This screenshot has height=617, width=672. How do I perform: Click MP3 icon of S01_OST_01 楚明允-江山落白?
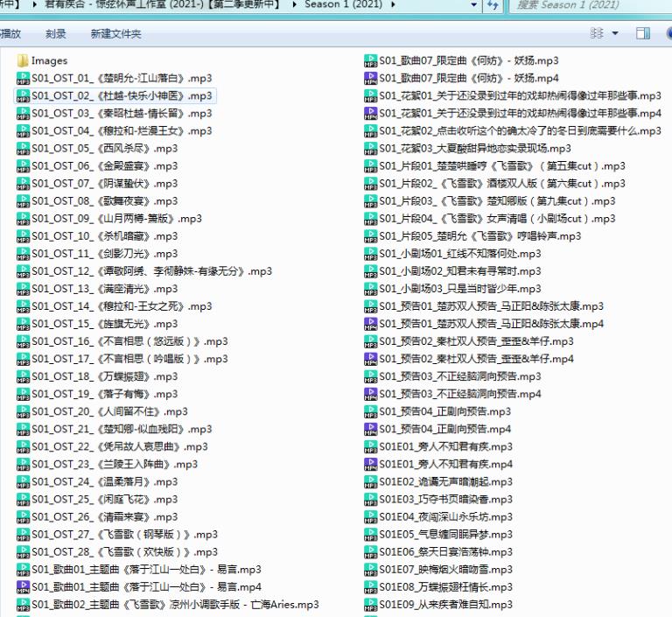click(23, 78)
